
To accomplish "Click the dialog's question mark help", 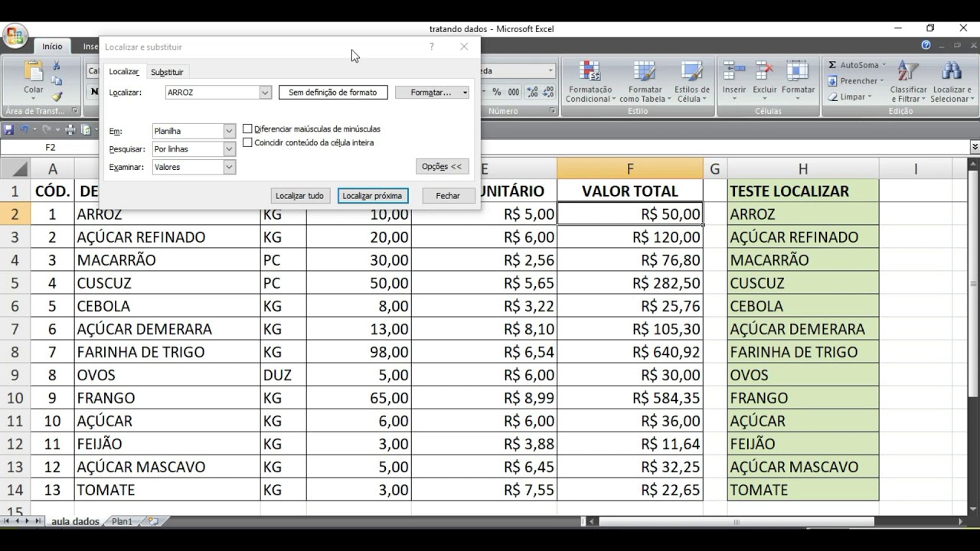I will click(x=432, y=47).
